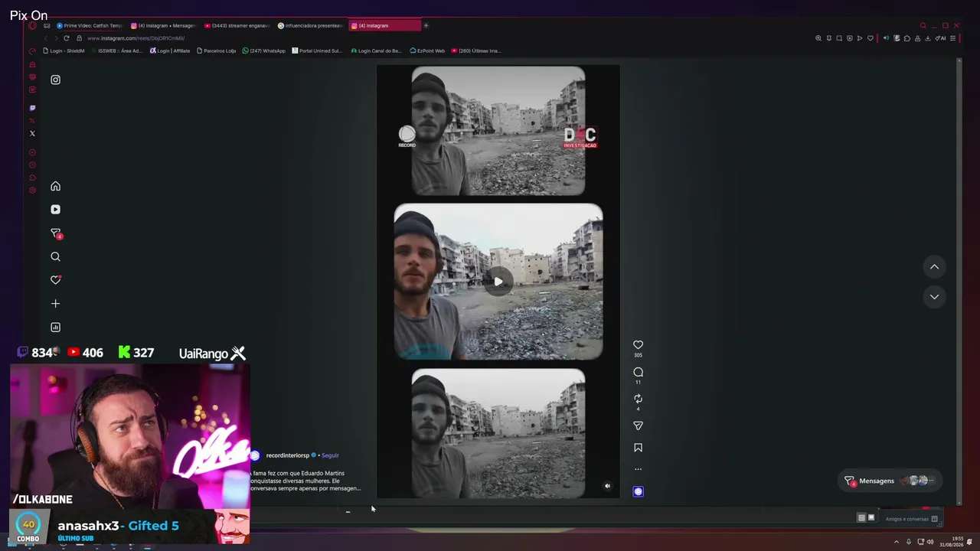The height and width of the screenshot is (551, 980).
Task: Open the browser easy setup menu icon
Action: click(x=952, y=38)
